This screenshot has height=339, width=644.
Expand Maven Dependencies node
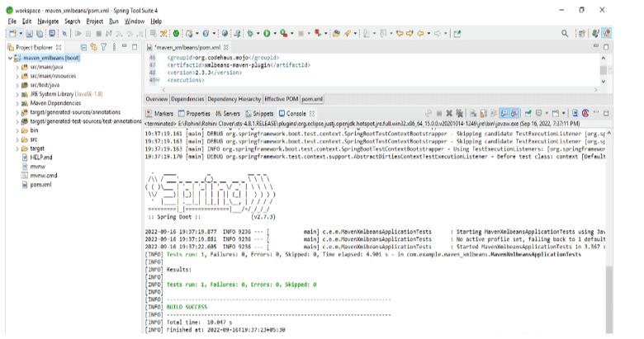[x=17, y=103]
